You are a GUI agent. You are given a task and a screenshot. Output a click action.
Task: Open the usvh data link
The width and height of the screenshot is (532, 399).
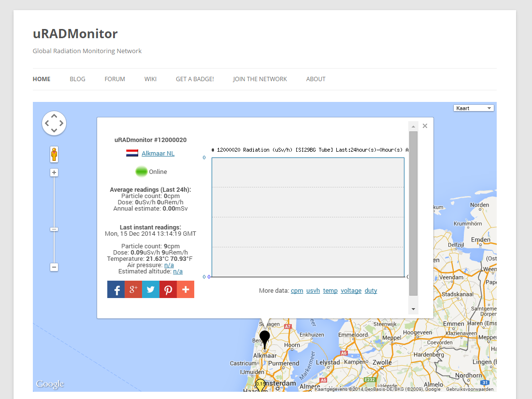pyautogui.click(x=313, y=291)
